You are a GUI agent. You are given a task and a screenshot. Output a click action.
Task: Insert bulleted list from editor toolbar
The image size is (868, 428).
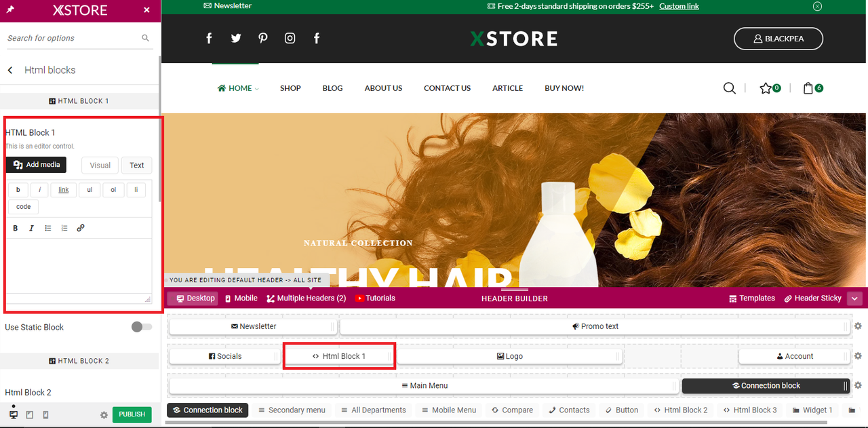48,228
